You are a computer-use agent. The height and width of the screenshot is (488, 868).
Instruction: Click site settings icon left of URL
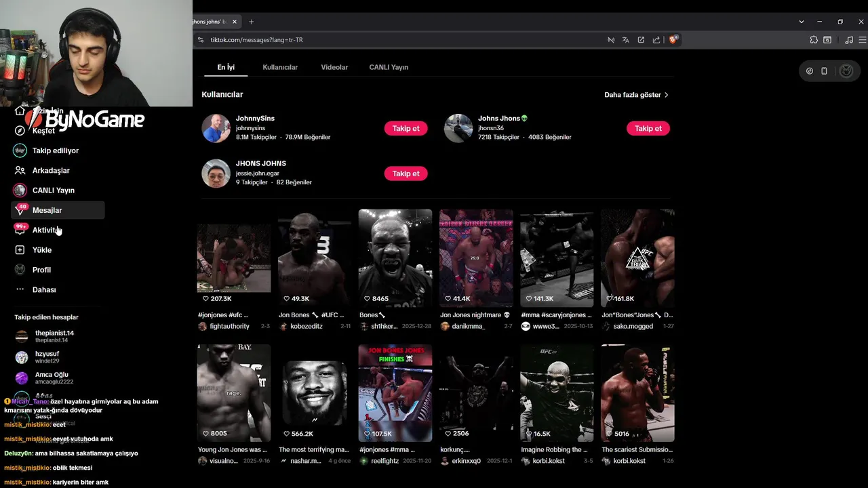[x=200, y=40]
